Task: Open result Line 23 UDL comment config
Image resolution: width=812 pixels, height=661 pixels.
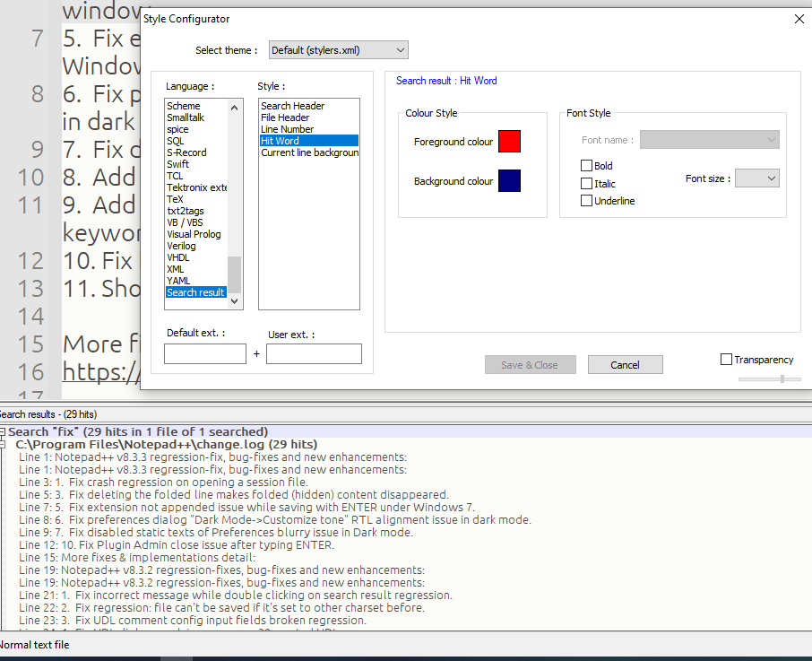Action: pyautogui.click(x=193, y=620)
